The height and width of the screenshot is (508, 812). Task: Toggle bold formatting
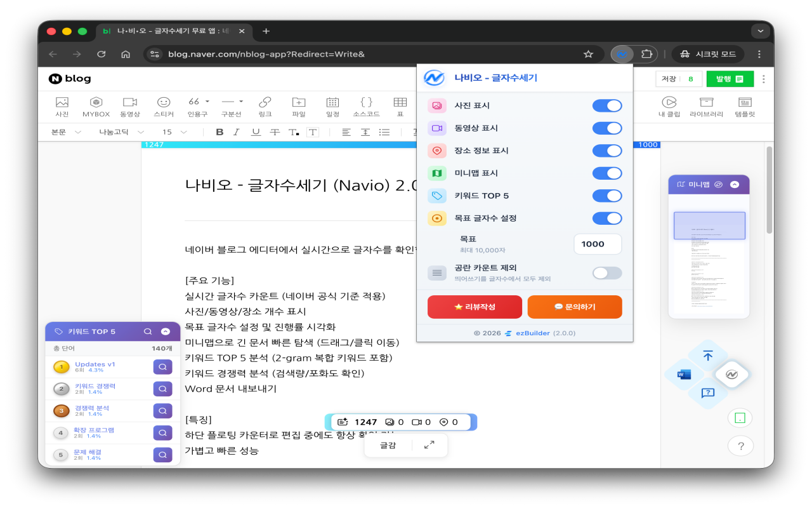219,132
